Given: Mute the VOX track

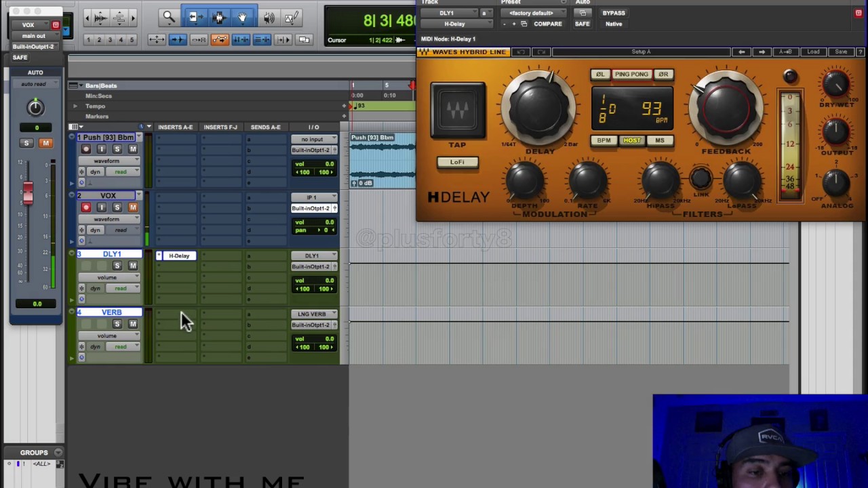Looking at the screenshot, I should pyautogui.click(x=133, y=207).
